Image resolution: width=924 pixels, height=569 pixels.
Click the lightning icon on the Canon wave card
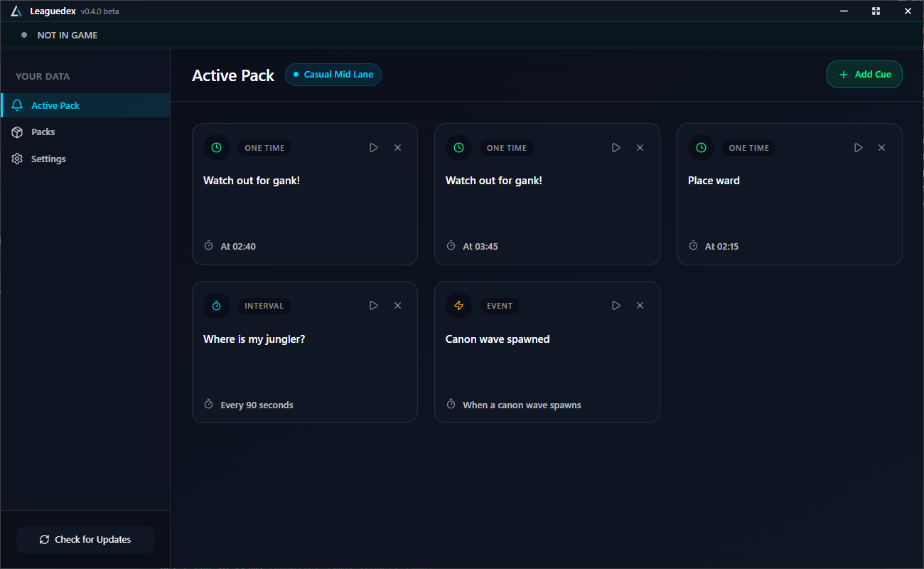coord(458,305)
